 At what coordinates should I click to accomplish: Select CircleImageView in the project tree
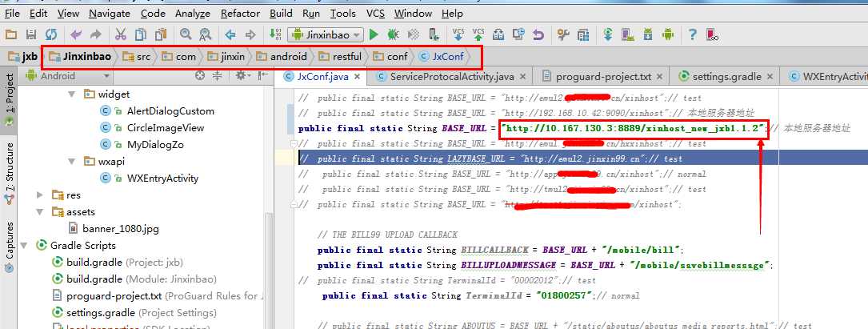click(166, 128)
